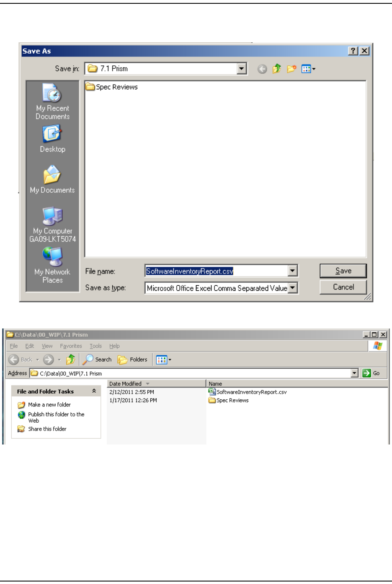Image resolution: width=392 pixels, height=584 pixels.
Task: Maximize the Explorer window
Action: pyautogui.click(x=374, y=335)
